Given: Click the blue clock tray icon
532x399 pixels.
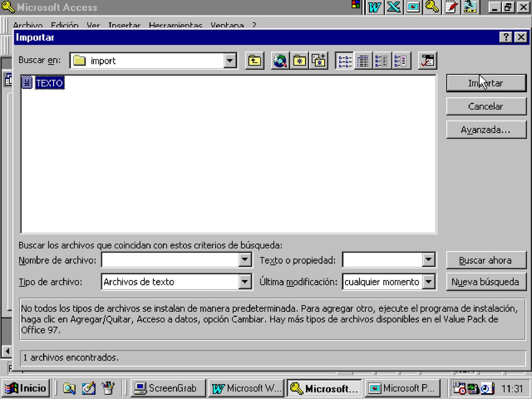Looking at the screenshot, I should pyautogui.click(x=487, y=388).
